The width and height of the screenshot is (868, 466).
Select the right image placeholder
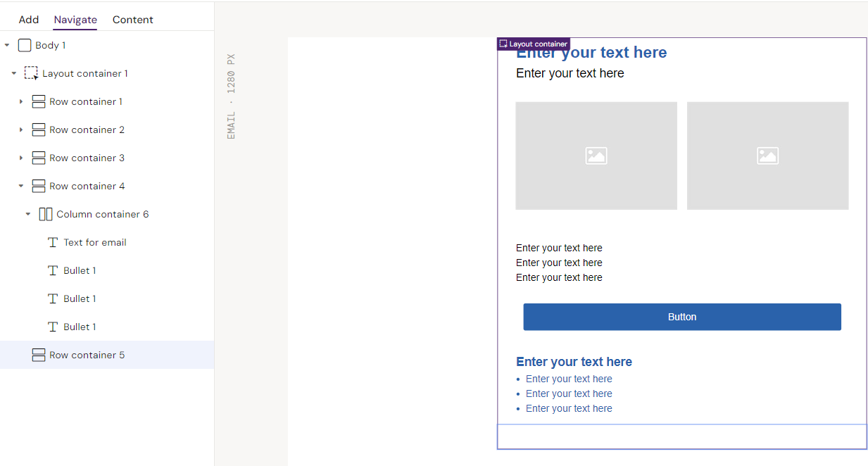[767, 156]
